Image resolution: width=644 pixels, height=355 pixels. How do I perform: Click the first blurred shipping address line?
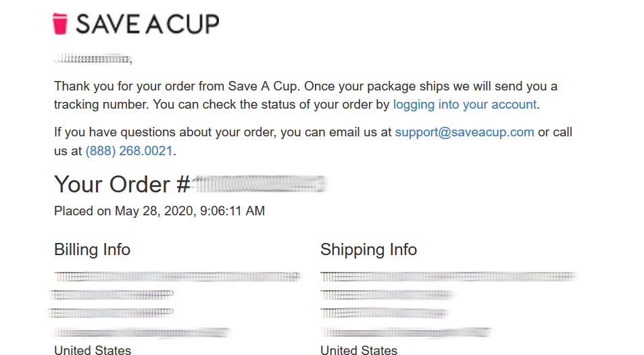[x=449, y=277]
